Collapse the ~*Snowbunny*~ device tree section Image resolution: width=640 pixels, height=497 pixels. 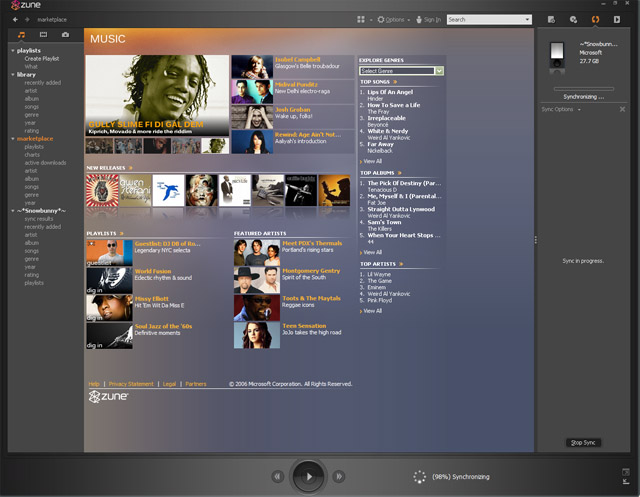click(13, 211)
